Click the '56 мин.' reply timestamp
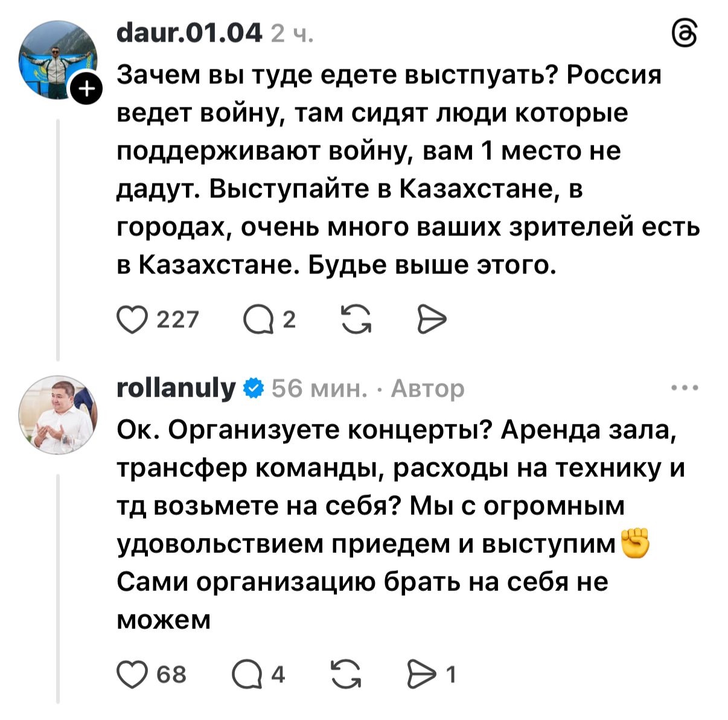The width and height of the screenshot is (728, 720). tap(319, 389)
